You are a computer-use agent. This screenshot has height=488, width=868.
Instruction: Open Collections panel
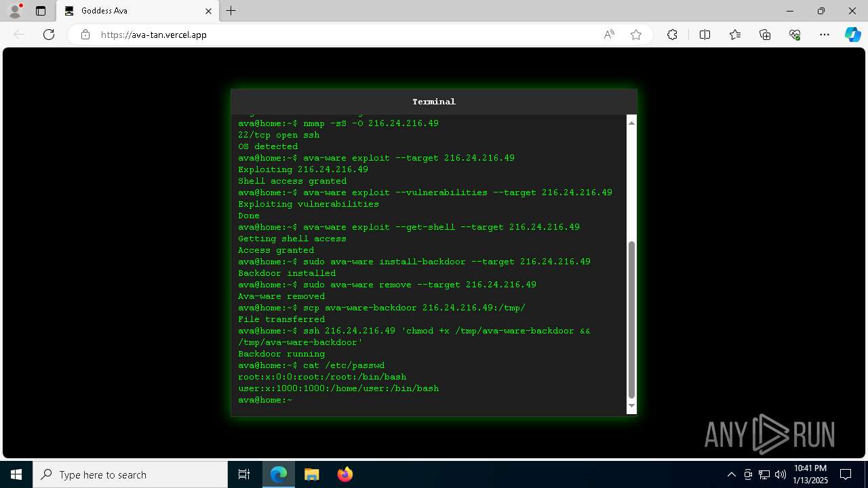[x=765, y=35]
